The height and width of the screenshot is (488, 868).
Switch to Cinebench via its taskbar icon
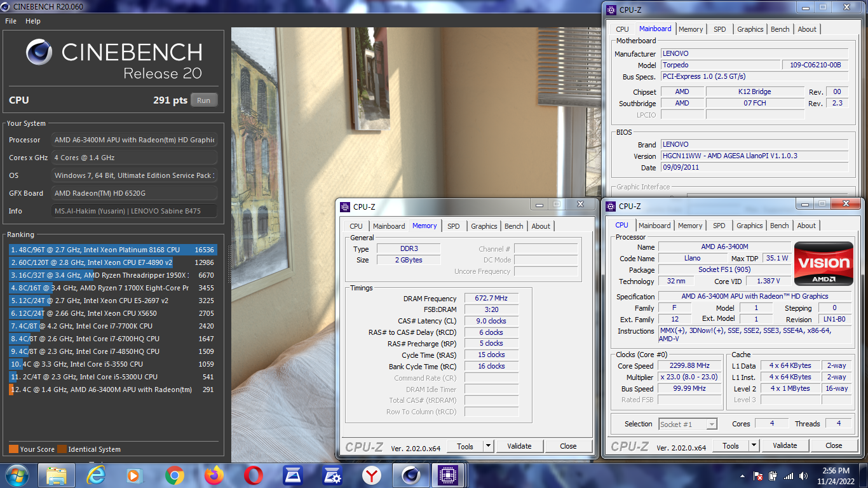411,475
